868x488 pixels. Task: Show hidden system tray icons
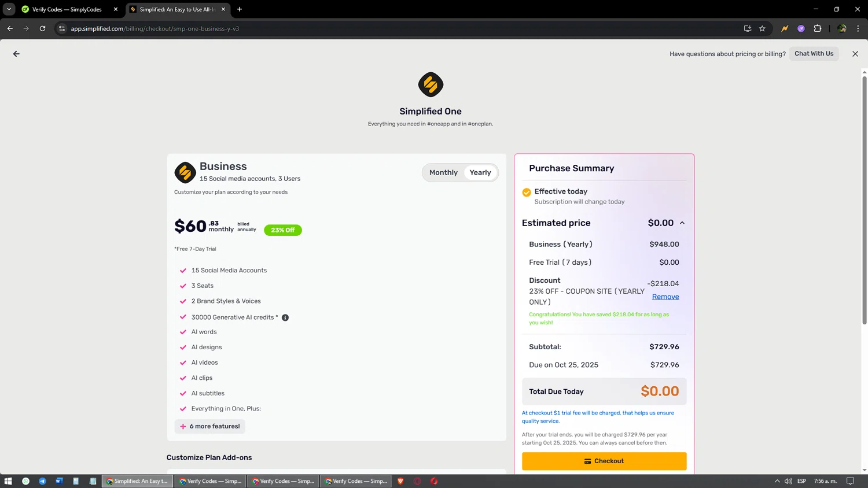[x=777, y=481]
